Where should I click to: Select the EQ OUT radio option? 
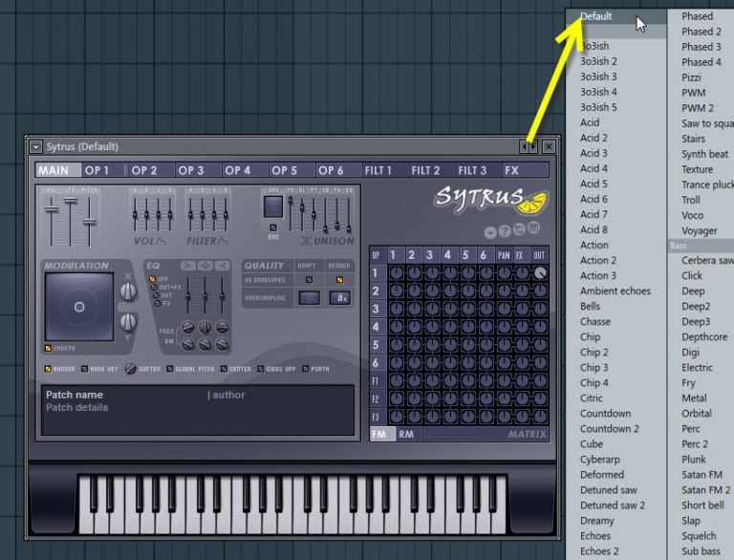click(x=156, y=295)
